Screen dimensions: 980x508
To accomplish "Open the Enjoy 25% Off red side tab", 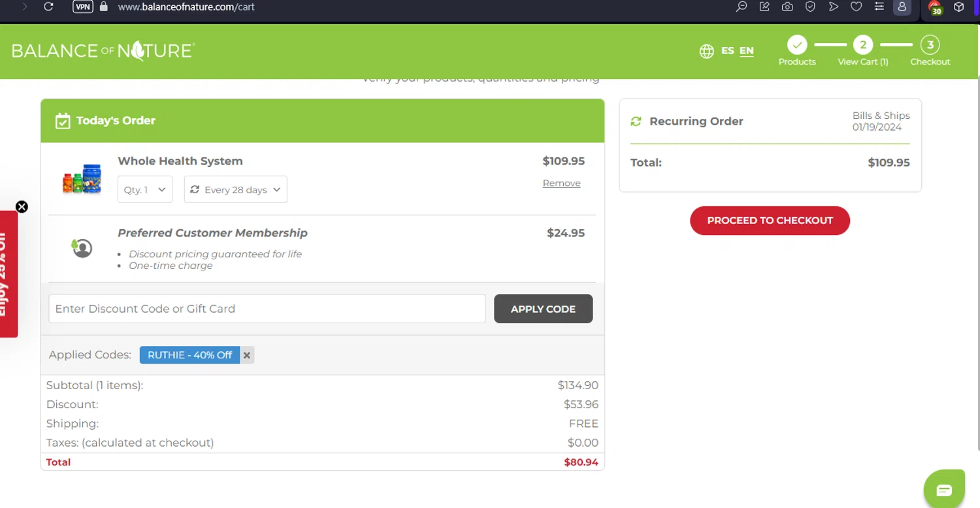I will click(x=8, y=274).
